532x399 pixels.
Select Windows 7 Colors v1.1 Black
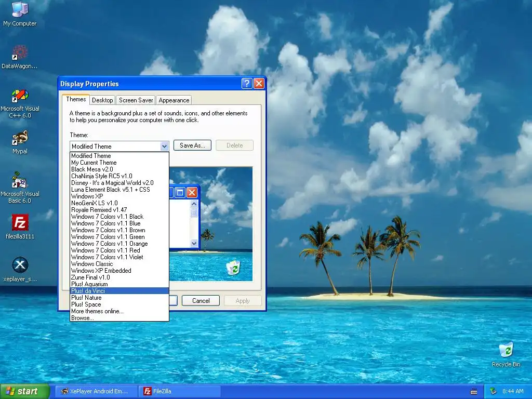pos(119,217)
